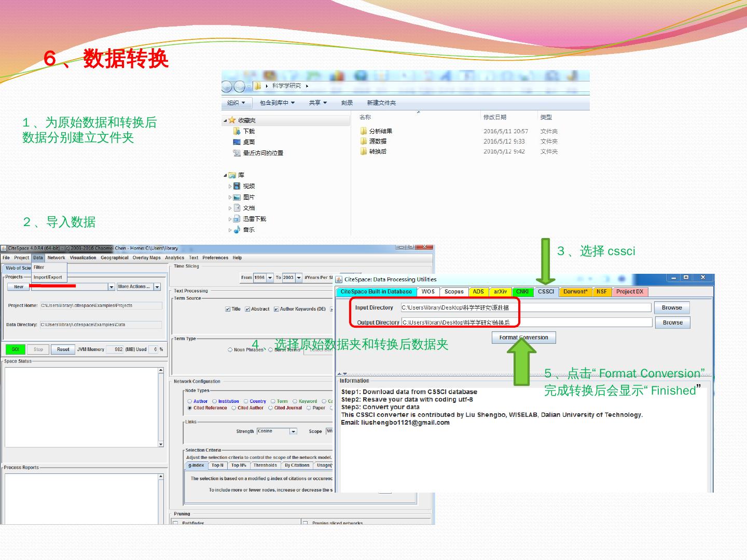Viewport: 747px width, 560px height.
Task: Switch to the Scopus tab
Action: (x=454, y=292)
